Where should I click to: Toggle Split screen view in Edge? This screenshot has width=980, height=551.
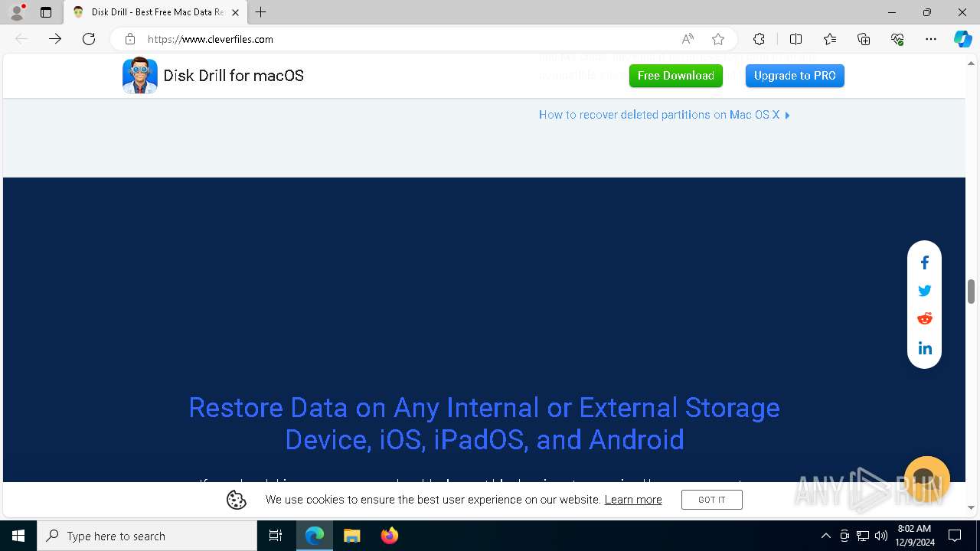pyautogui.click(x=795, y=39)
